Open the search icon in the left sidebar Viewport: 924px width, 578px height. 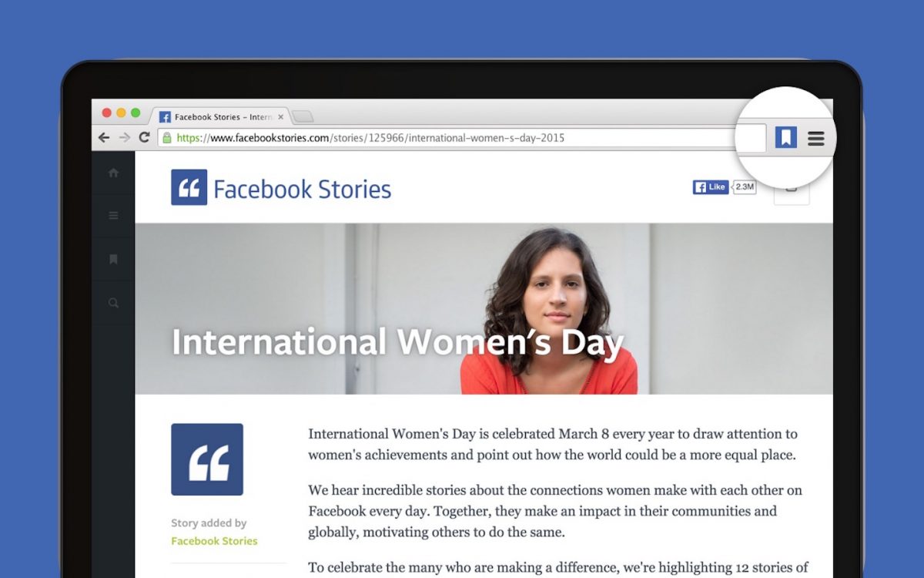click(x=113, y=303)
